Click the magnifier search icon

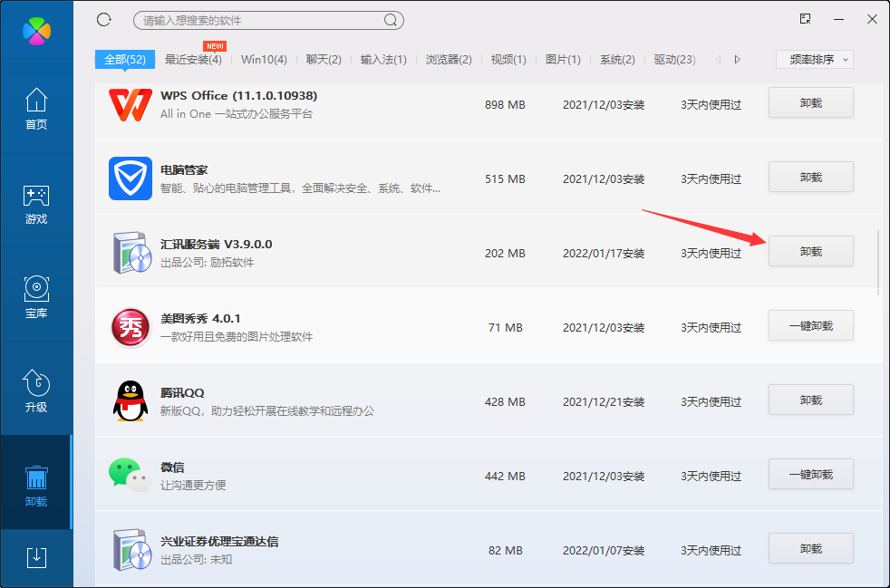[390, 21]
